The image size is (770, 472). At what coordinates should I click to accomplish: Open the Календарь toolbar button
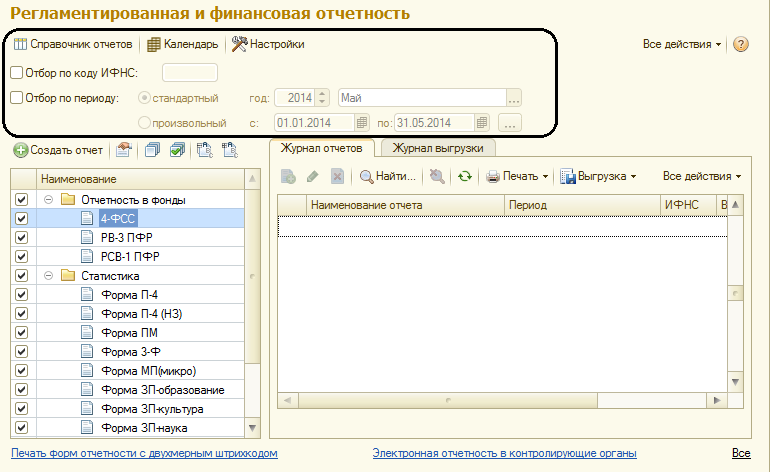click(183, 44)
